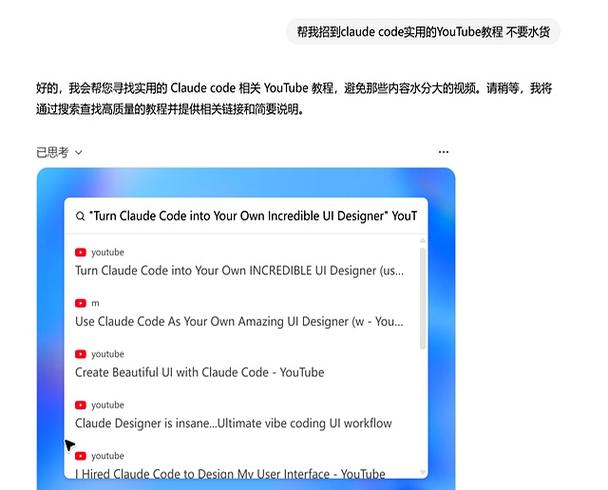Screen dimensions: 608x490
Task: Click YouTube icon above 'Claude Designer is insane'
Action: tap(80, 405)
